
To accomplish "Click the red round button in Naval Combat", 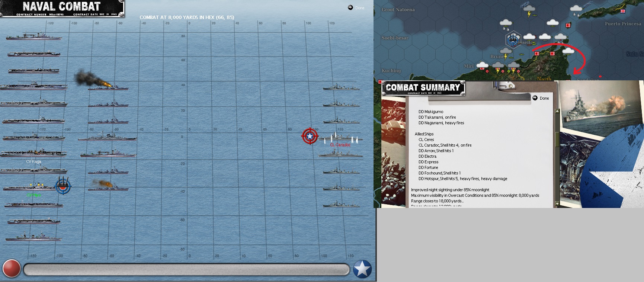I will [12, 269].
